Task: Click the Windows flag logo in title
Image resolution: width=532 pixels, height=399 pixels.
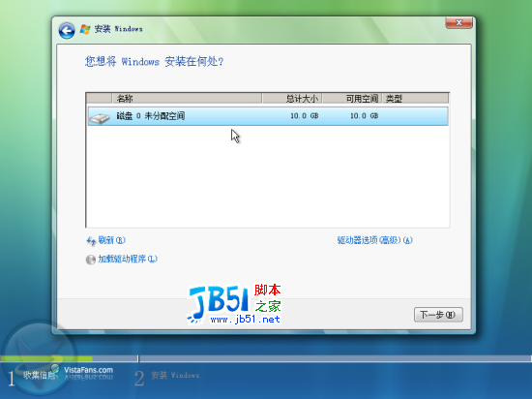Action: 85,29
